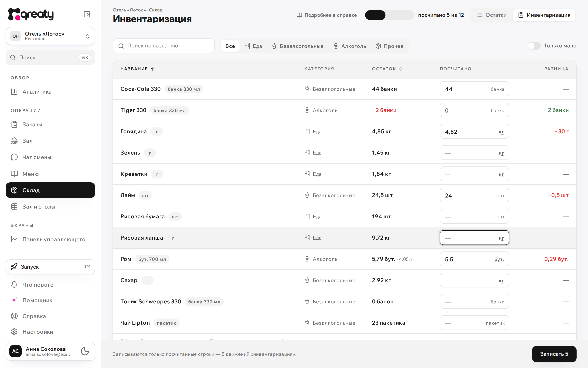Click the ⌘K shortcut badge
Viewport: 588px width, 368px height.
(85, 57)
